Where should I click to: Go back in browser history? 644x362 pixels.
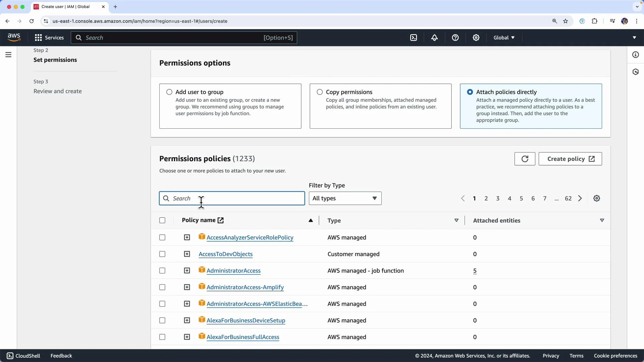[7, 21]
